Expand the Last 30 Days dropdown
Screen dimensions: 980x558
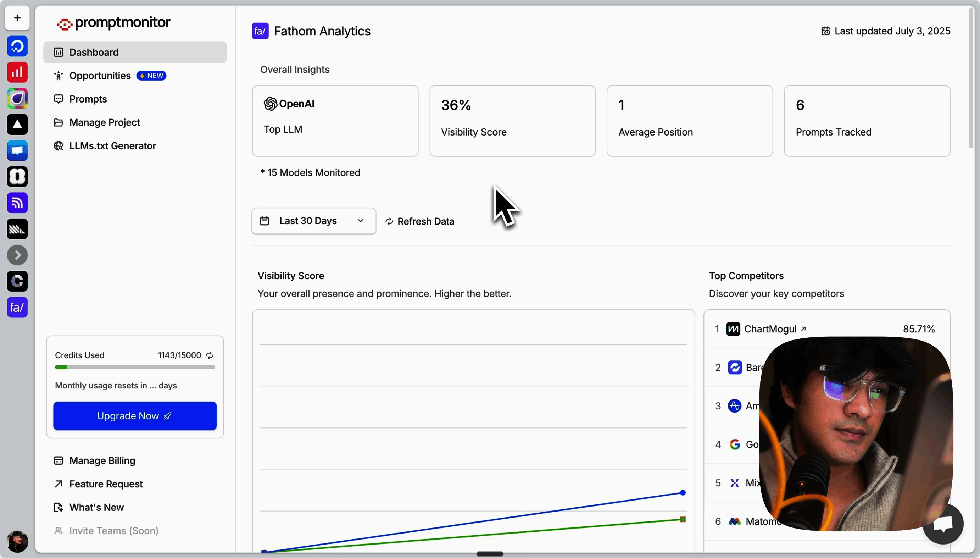[313, 221]
